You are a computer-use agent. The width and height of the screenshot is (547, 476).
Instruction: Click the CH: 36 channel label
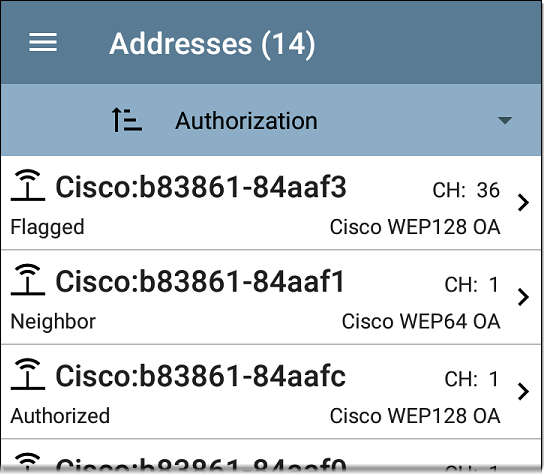(466, 190)
